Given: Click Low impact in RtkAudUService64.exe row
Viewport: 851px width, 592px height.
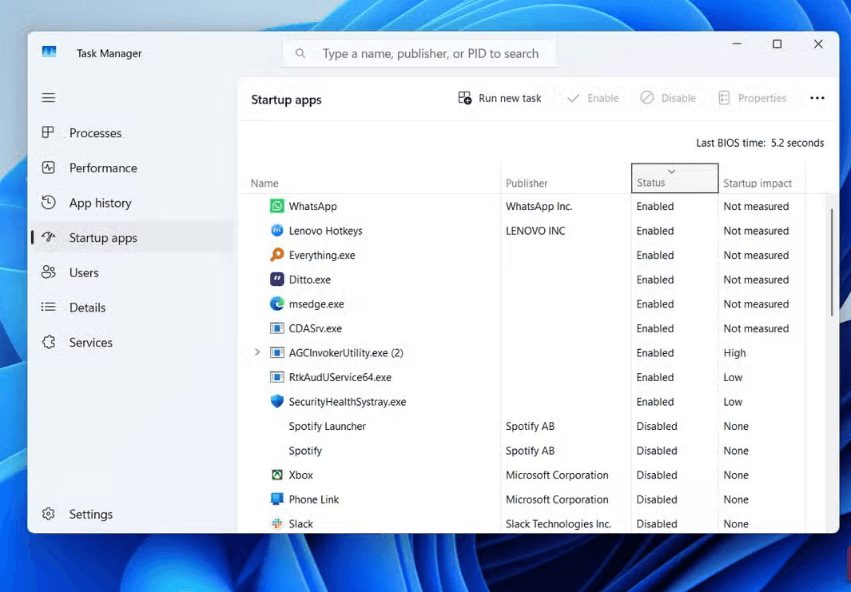Looking at the screenshot, I should coord(733,377).
